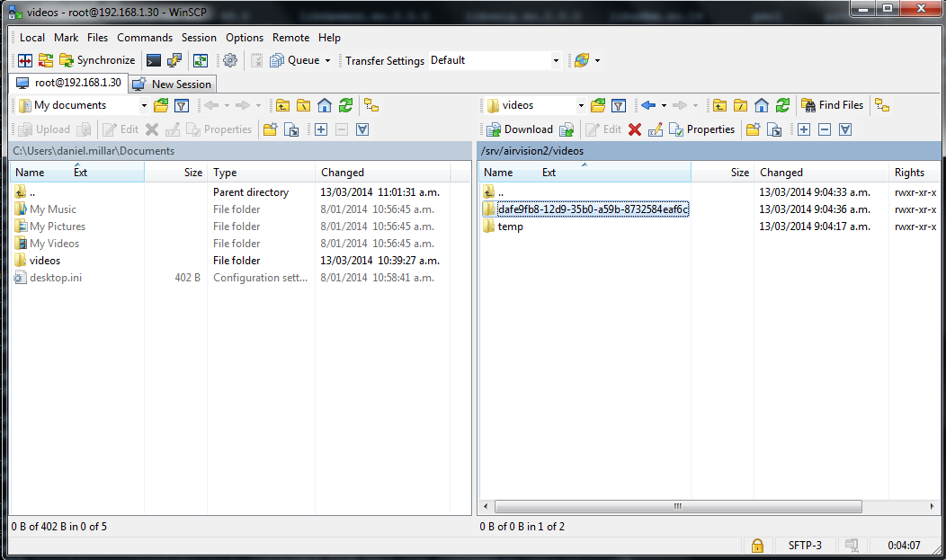Click the remote Rename icon

(x=656, y=129)
